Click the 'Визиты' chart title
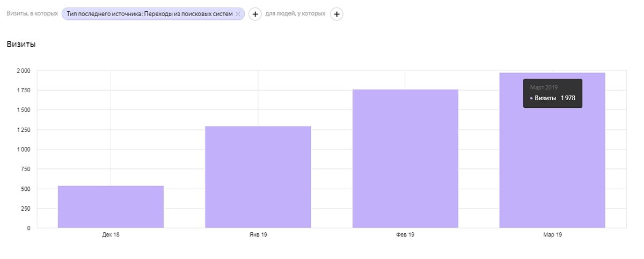This screenshot has width=644, height=259. pyautogui.click(x=21, y=45)
